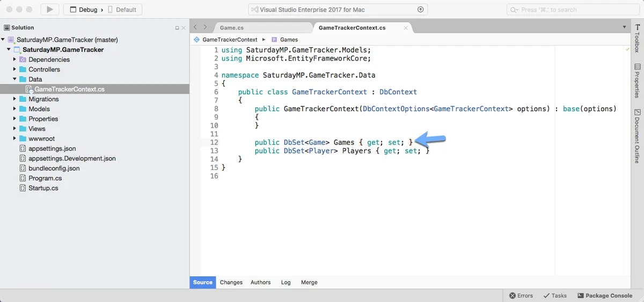
Task: Click the project icon beside SaturdayMP.GameTracker
Action: (x=17, y=50)
